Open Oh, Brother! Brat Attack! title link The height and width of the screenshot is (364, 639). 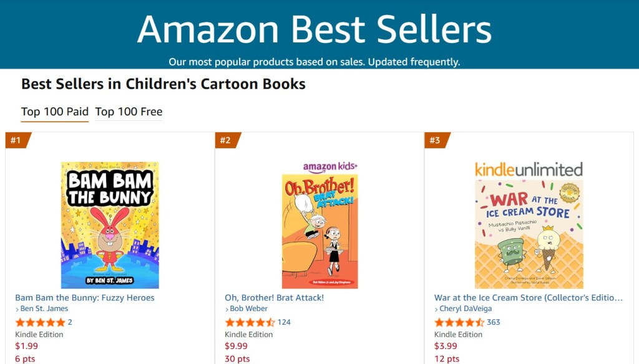tap(275, 298)
